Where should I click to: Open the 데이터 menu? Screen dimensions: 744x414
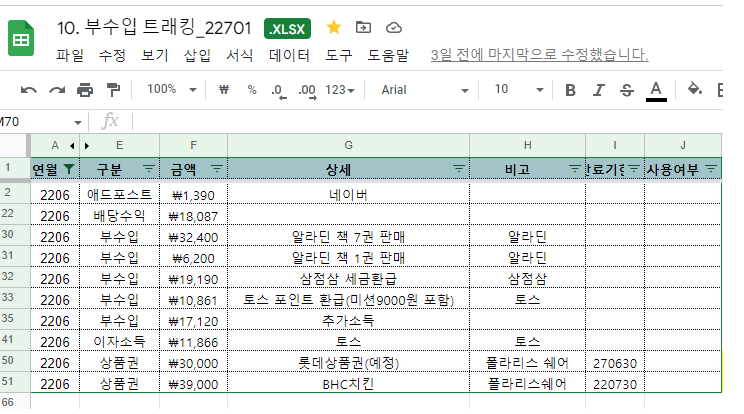(289, 55)
